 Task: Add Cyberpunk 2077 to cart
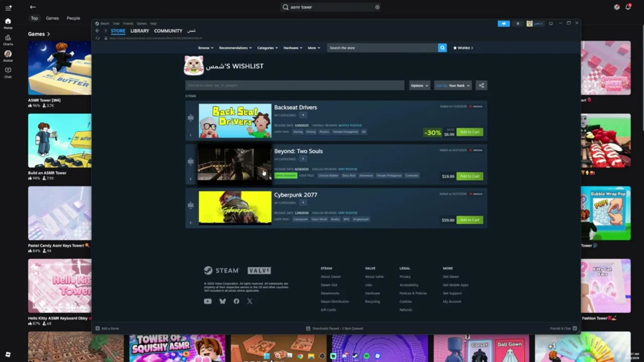(469, 220)
